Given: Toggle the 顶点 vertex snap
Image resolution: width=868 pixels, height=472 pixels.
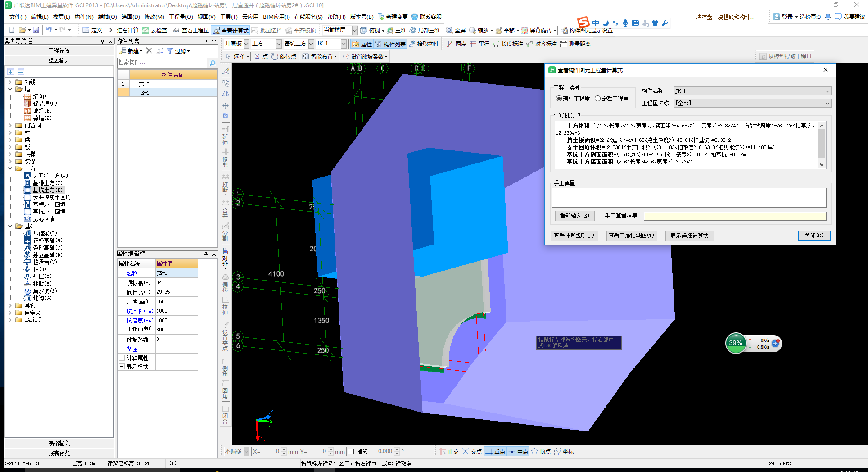Looking at the screenshot, I should [x=541, y=451].
